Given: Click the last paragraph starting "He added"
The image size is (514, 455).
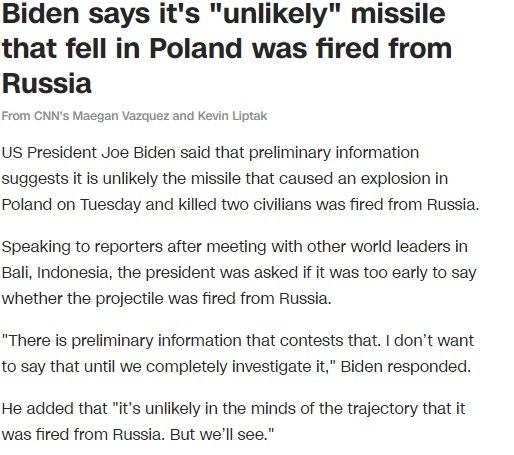Looking at the screenshot, I should click(x=233, y=421).
